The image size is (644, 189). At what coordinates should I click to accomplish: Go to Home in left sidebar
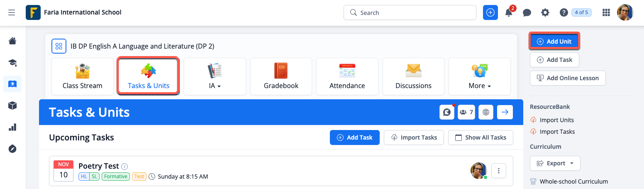click(12, 41)
